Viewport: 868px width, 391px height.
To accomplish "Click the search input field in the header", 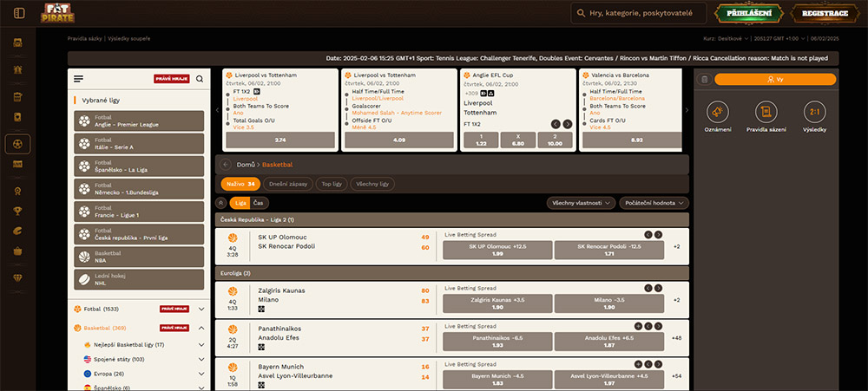I will coord(642,13).
